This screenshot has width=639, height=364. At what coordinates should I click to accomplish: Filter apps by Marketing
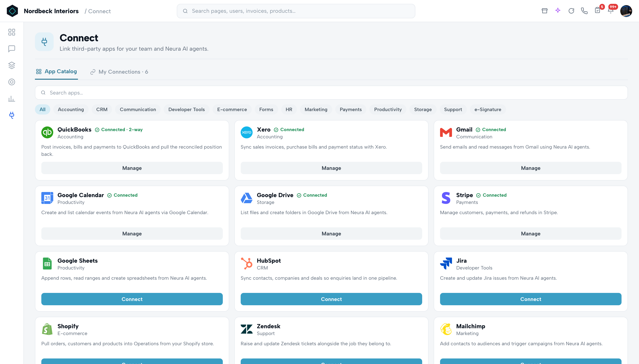tap(316, 109)
